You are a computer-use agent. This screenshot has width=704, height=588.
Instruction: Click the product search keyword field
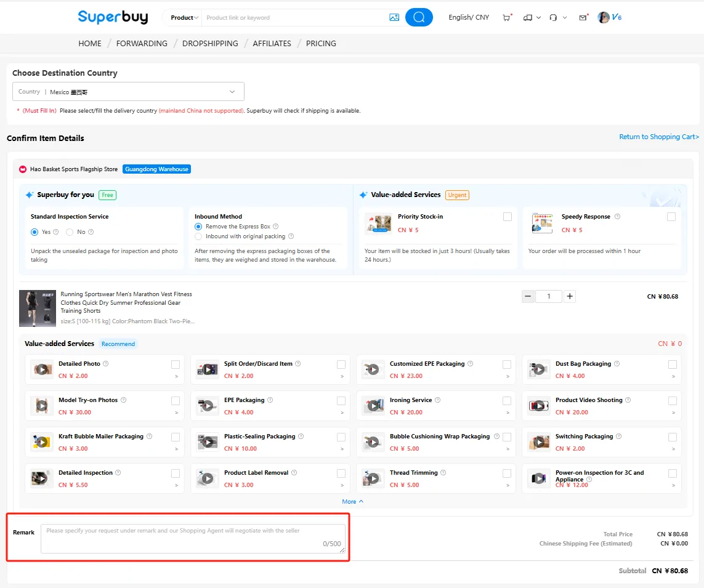point(294,17)
